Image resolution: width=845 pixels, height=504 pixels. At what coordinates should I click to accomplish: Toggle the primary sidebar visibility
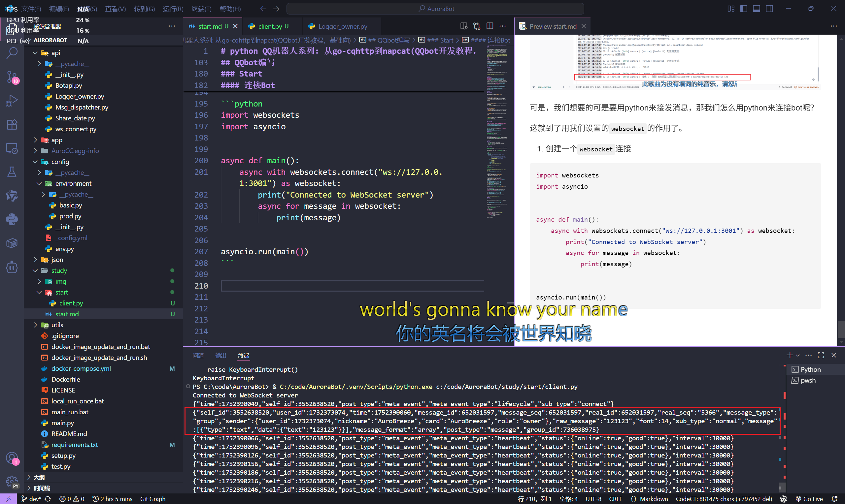[x=743, y=9]
